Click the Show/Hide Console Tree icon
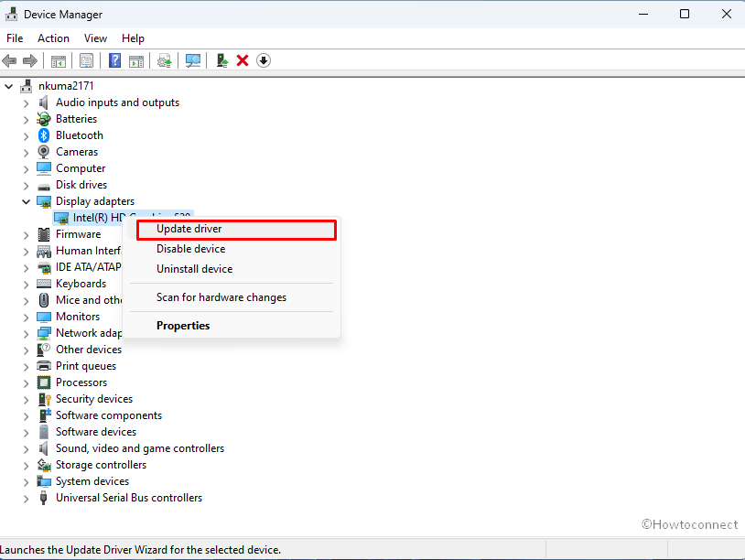The image size is (745, 560). [59, 60]
